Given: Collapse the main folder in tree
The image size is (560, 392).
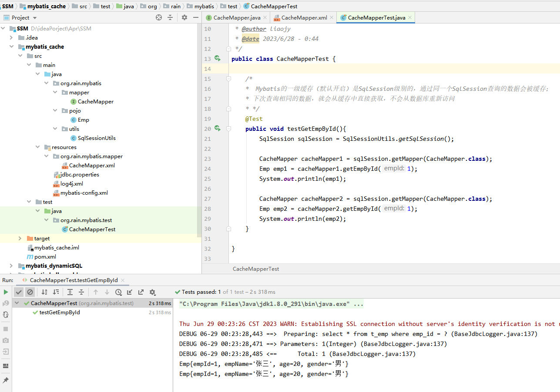Looking at the screenshot, I should (x=29, y=65).
